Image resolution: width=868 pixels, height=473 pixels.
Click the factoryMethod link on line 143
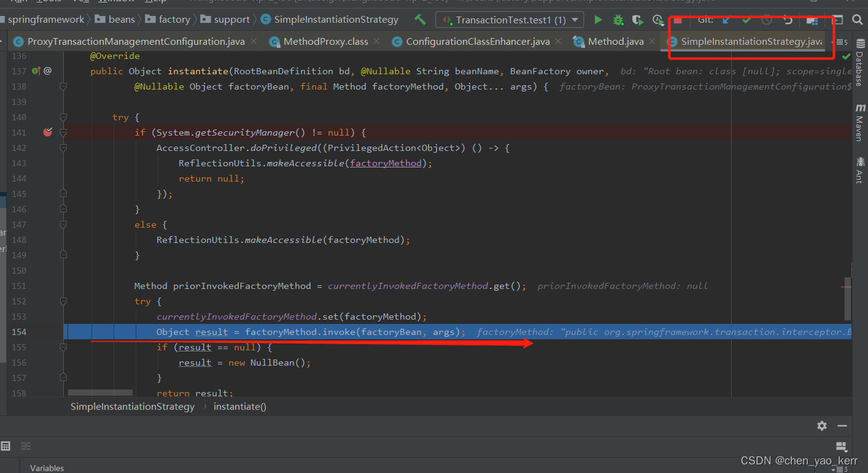click(x=386, y=163)
